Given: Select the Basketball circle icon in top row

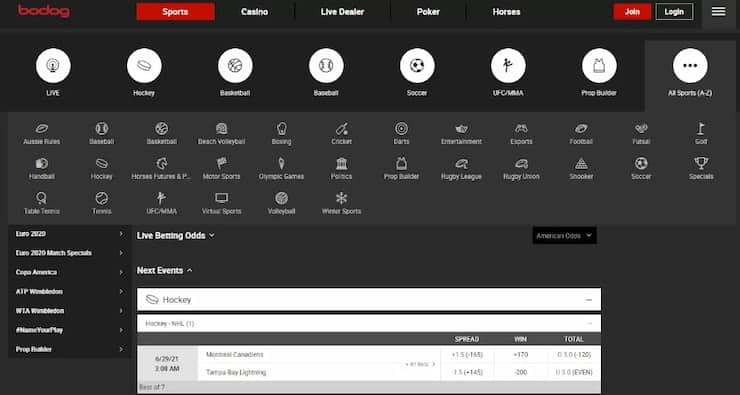Looking at the screenshot, I should click(x=235, y=66).
